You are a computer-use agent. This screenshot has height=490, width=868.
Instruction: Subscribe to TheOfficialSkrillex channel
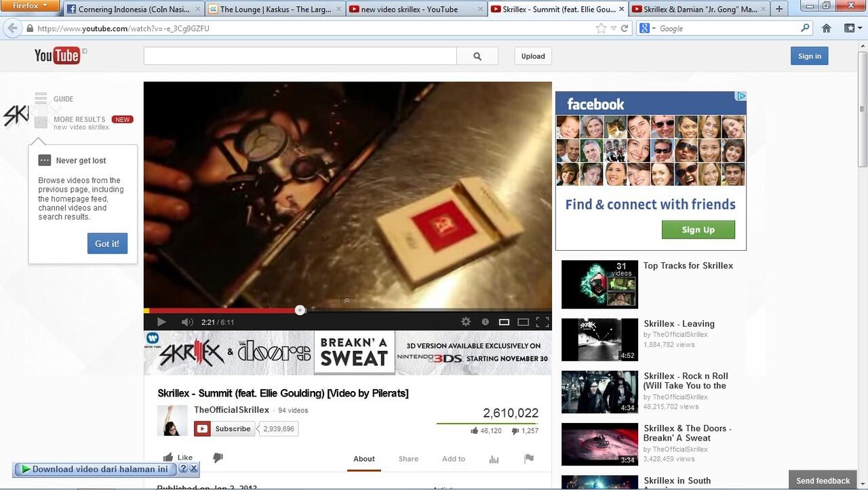[224, 428]
